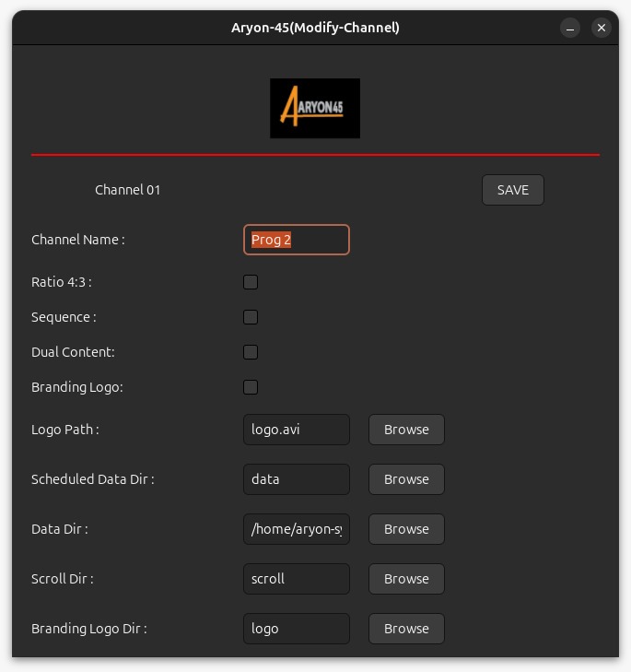This screenshot has height=672, width=631.
Task: Click the 'Dual Content:' label
Action: click(73, 352)
